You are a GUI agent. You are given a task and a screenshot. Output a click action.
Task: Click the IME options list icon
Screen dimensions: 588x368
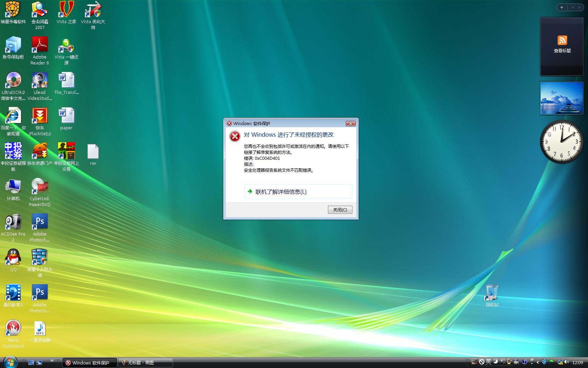[517, 362]
